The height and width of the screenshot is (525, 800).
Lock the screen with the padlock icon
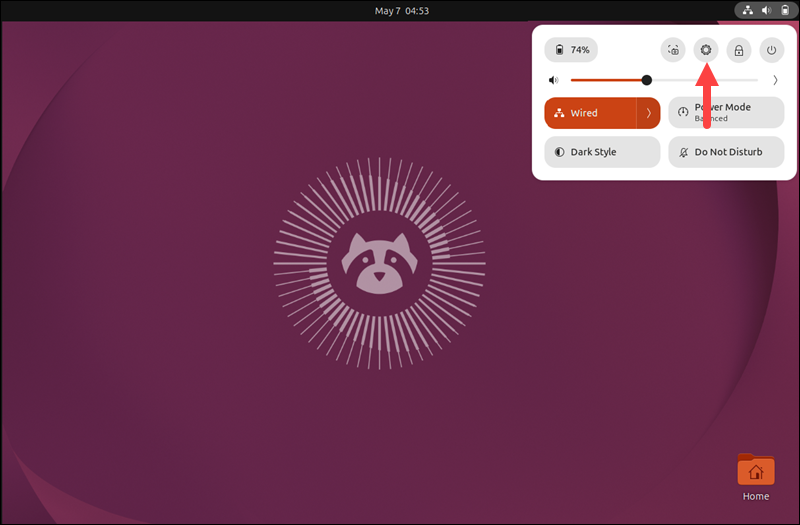(739, 50)
